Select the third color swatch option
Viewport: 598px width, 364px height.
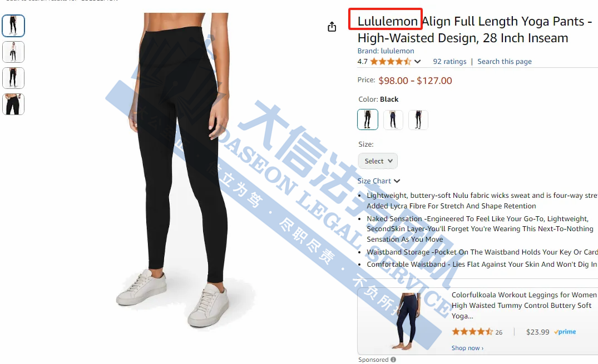pos(418,119)
